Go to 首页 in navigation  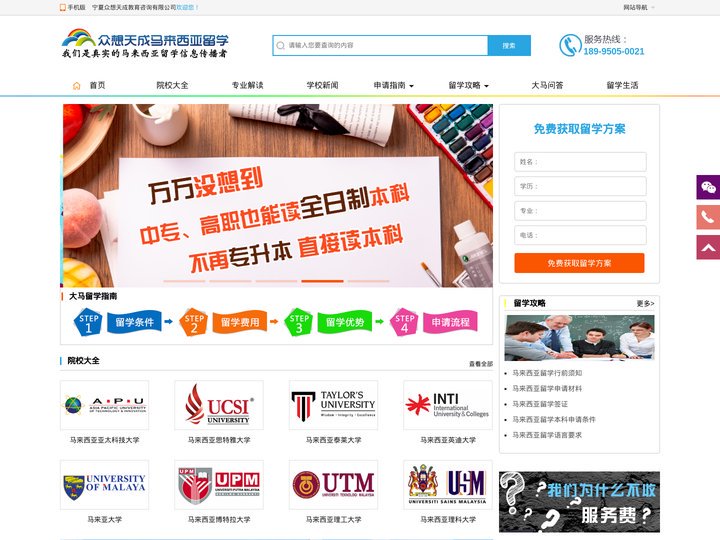pyautogui.click(x=97, y=85)
